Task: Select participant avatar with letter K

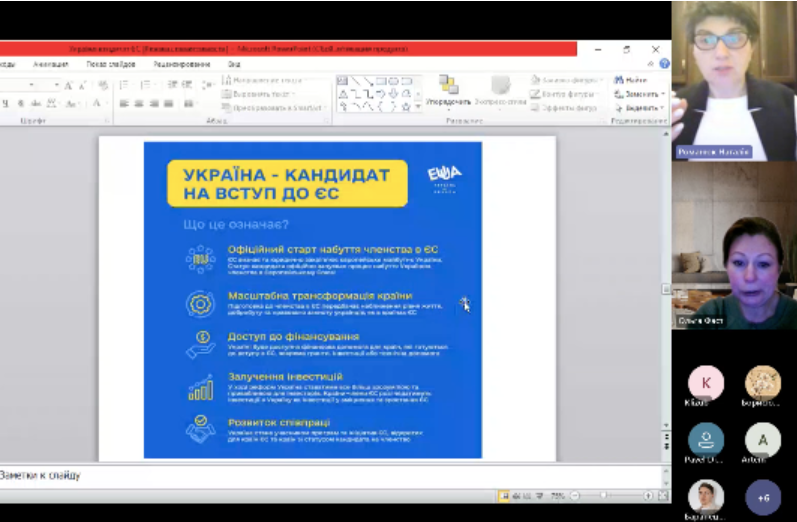Action: tap(706, 383)
